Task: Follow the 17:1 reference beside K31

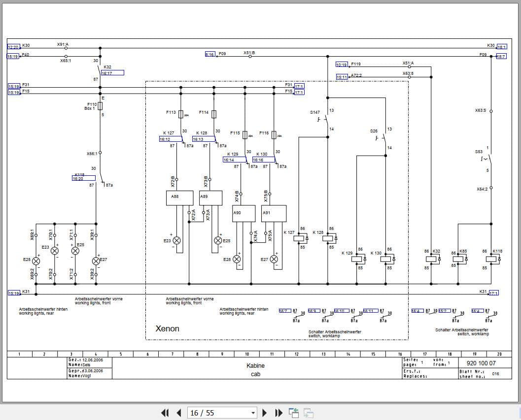Action: click(x=493, y=293)
